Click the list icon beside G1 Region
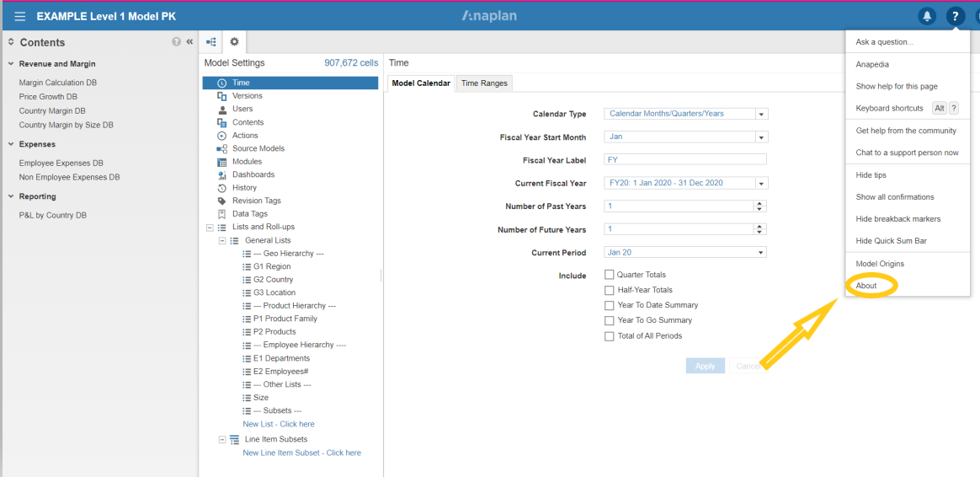 pos(246,266)
